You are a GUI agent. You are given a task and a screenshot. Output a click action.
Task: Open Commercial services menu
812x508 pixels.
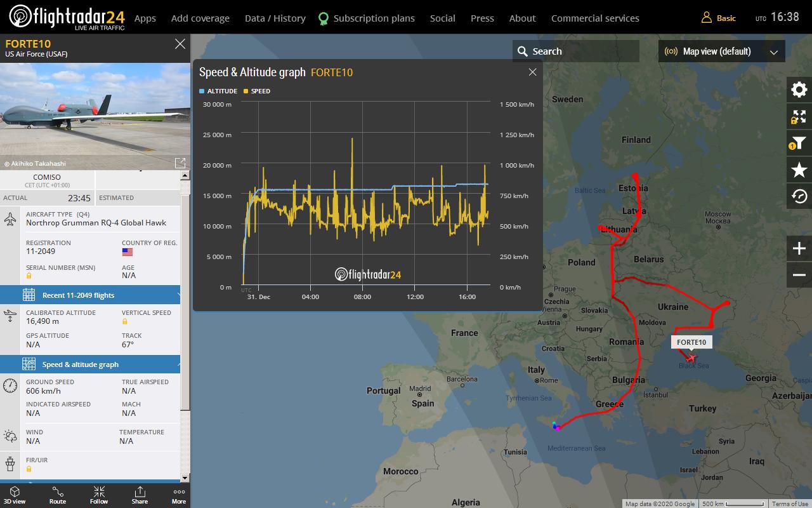(595, 18)
